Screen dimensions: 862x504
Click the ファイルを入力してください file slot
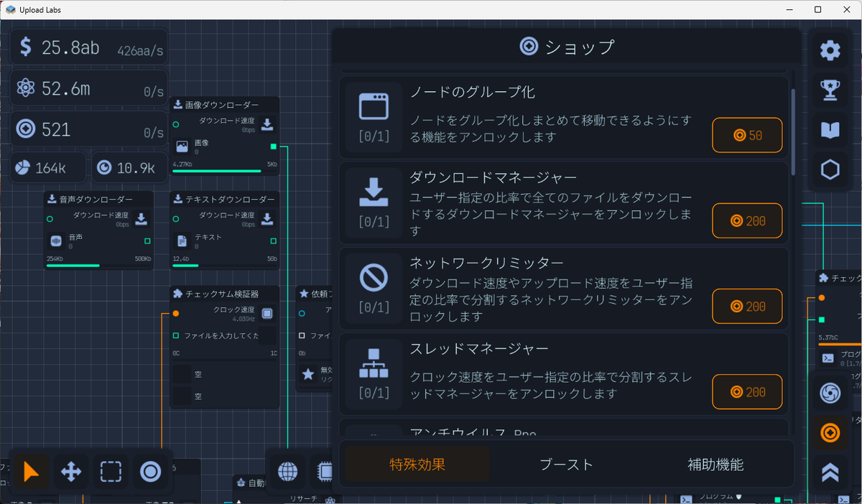tap(225, 335)
